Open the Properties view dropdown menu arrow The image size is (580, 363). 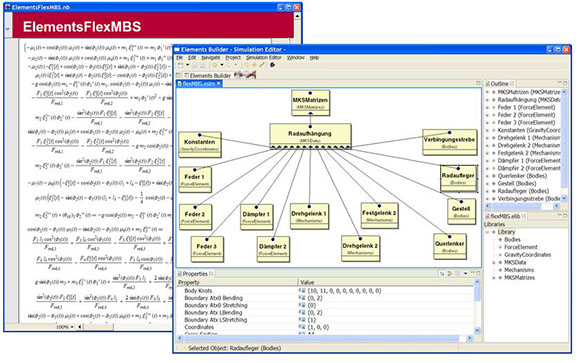465,273
